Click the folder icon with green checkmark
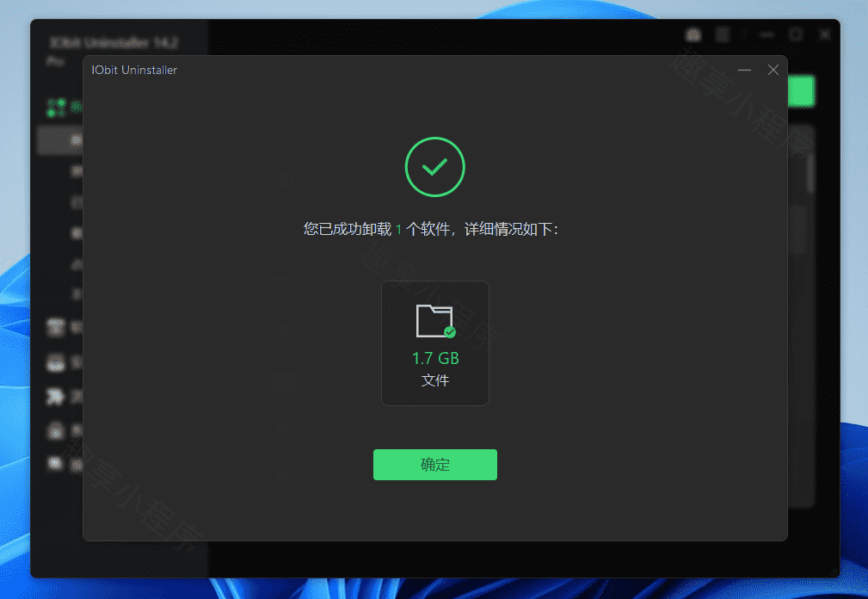 click(x=435, y=321)
